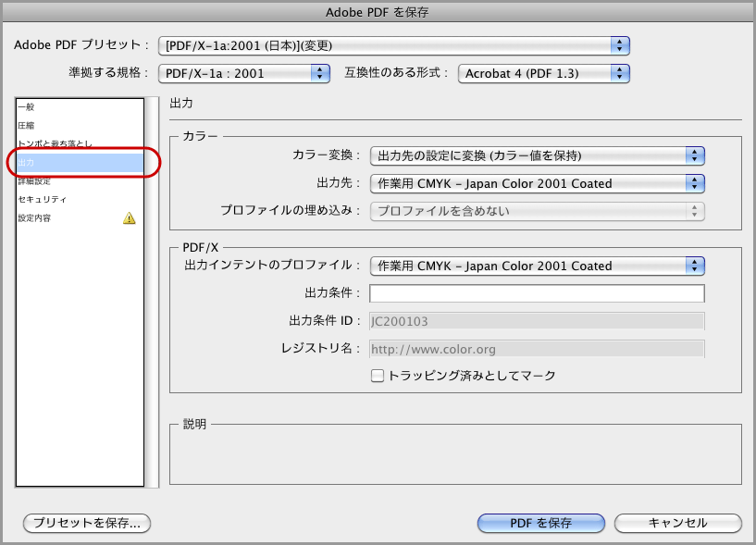Viewport: 756px width, 545px height.
Task: Select 圧縮 in the category list
Action: pyautogui.click(x=80, y=126)
